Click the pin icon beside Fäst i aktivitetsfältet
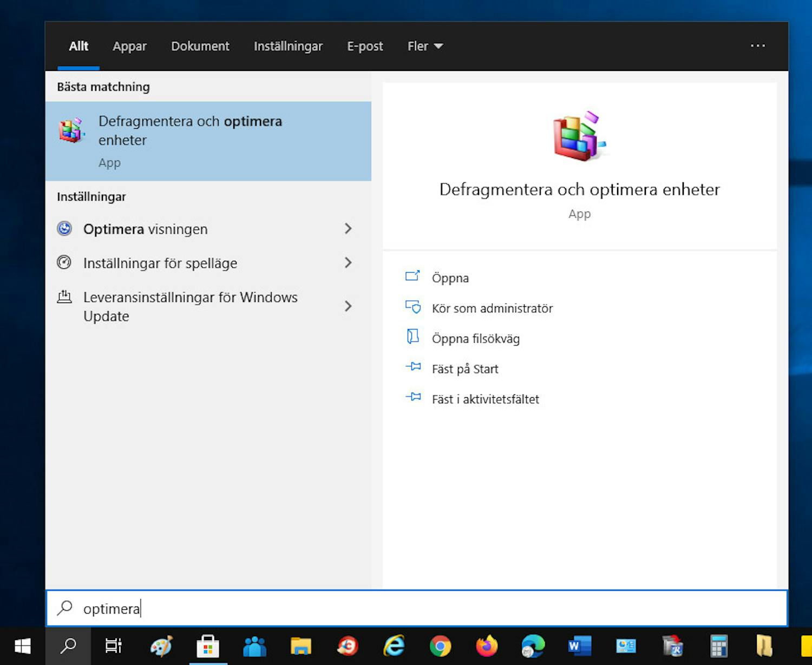The width and height of the screenshot is (812, 665). pos(413,397)
